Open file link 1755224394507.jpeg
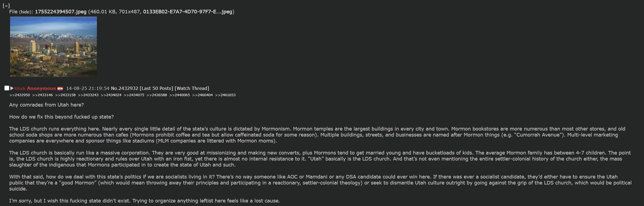 (x=61, y=12)
